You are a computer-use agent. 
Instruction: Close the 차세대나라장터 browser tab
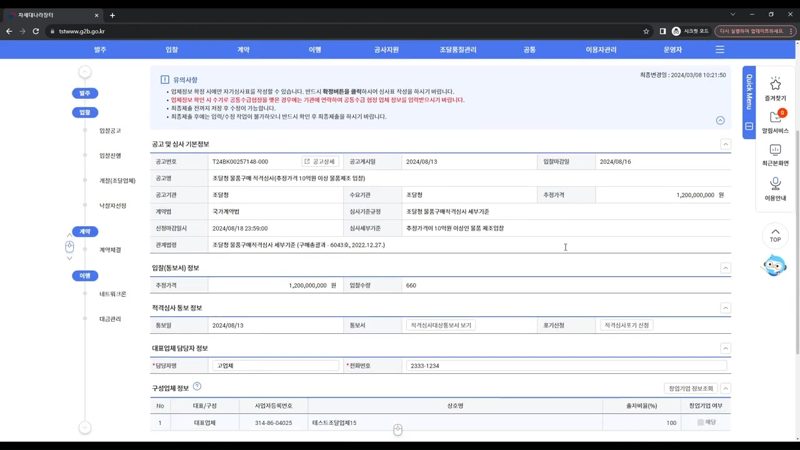pos(96,15)
